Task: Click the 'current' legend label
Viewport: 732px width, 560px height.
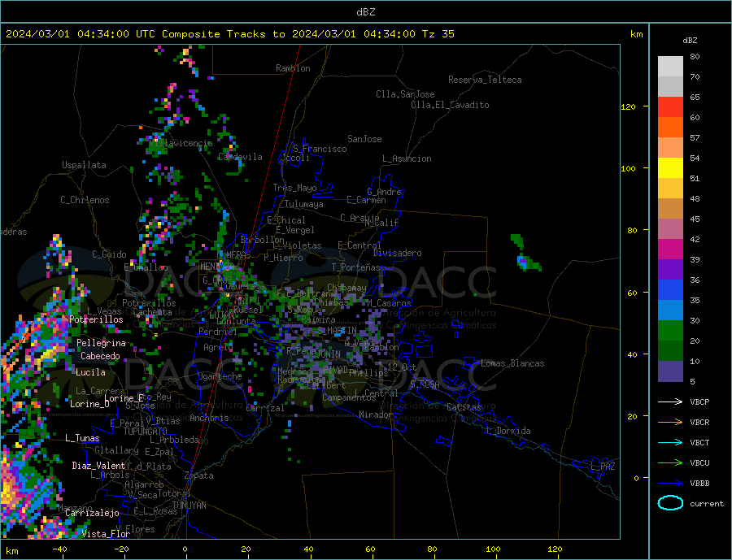Action: coord(707,504)
